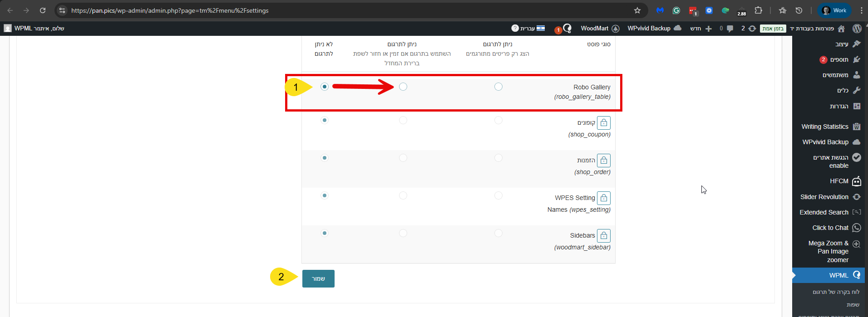Viewport: 868px width, 317px height.
Task: Open the blue gear extension icon
Action: [x=709, y=10]
